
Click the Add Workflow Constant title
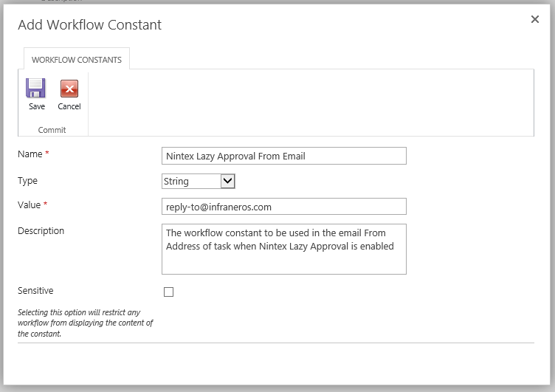click(89, 25)
